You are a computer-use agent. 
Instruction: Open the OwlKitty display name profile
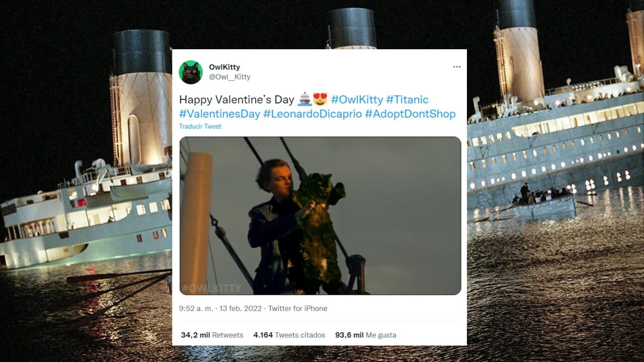(224, 67)
